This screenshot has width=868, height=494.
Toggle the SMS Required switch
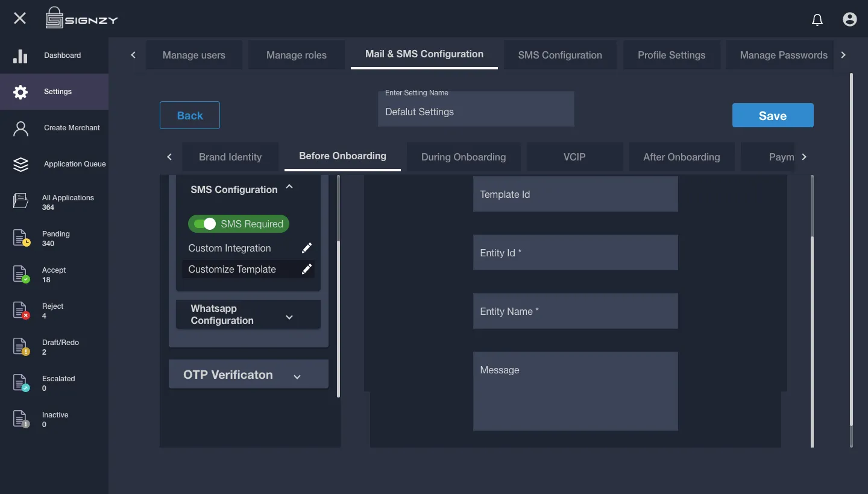click(x=205, y=224)
